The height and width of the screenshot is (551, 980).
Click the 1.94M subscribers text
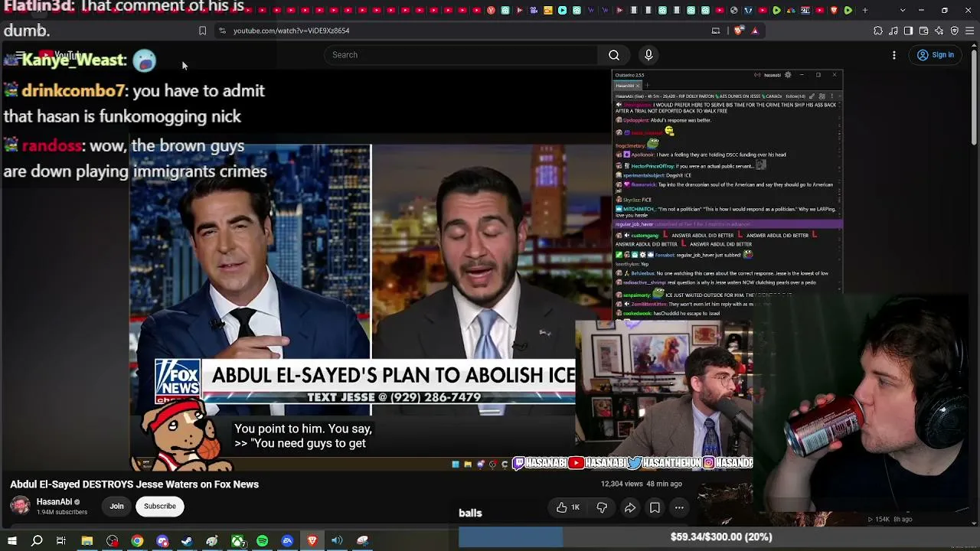click(x=62, y=513)
